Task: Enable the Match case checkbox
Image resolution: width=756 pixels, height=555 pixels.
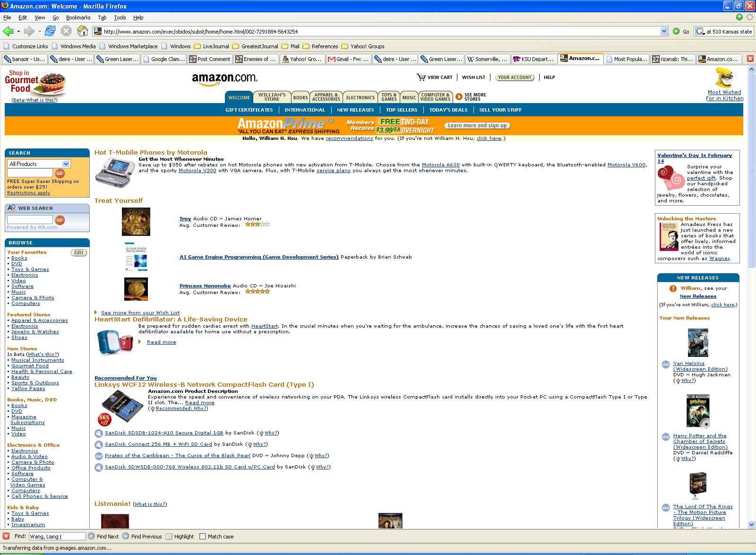Action: (x=202, y=536)
